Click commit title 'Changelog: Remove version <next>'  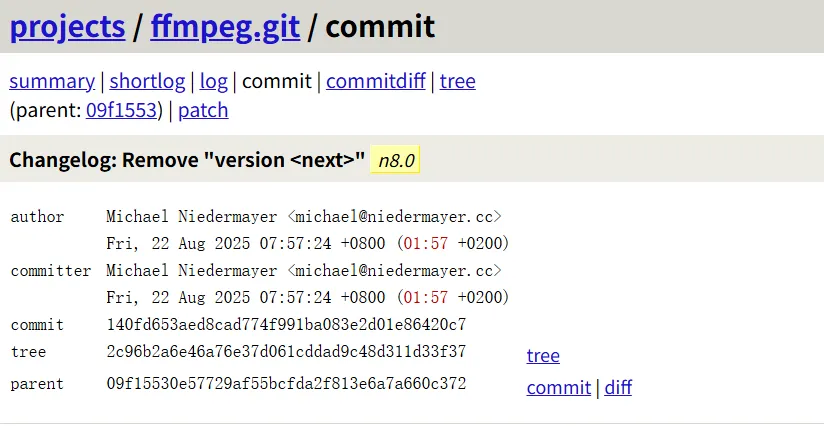[x=187, y=160]
